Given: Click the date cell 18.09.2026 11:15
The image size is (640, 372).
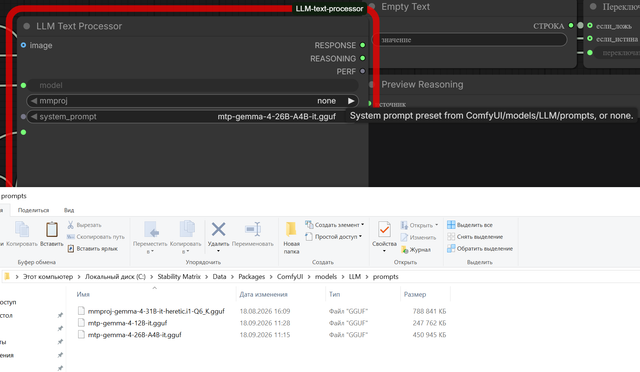Looking at the screenshot, I should point(265,335).
